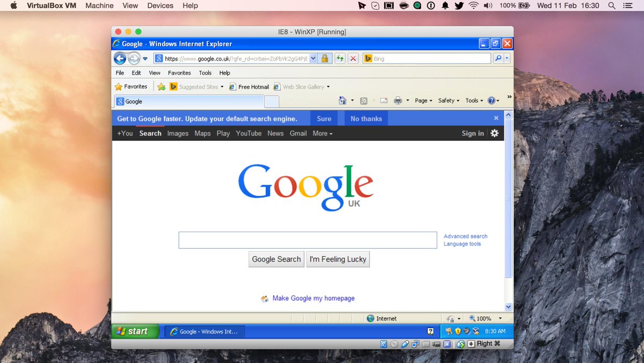Open the Edit menu

pyautogui.click(x=136, y=73)
